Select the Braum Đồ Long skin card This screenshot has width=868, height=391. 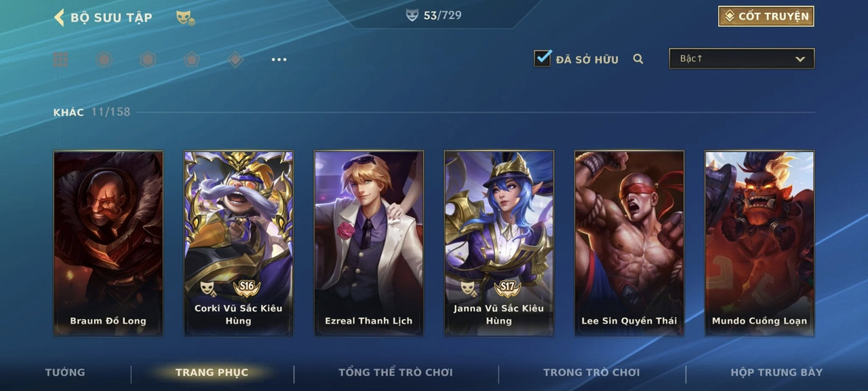[108, 243]
